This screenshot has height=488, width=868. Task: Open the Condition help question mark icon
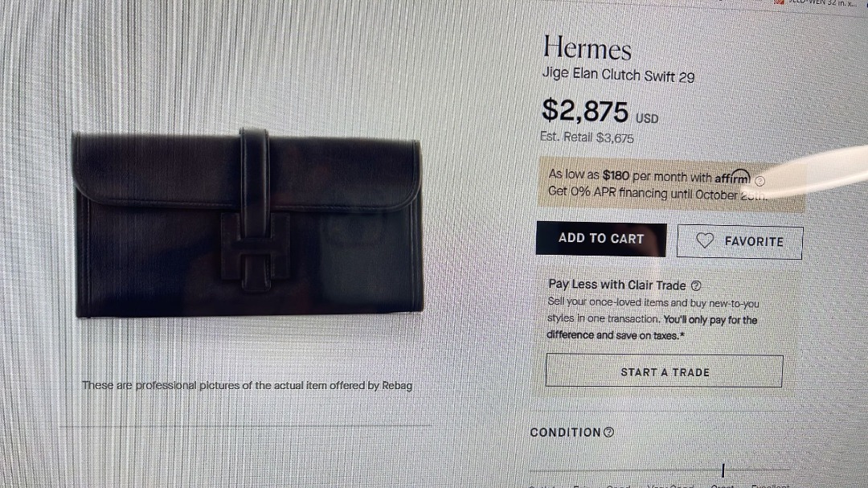(608, 432)
